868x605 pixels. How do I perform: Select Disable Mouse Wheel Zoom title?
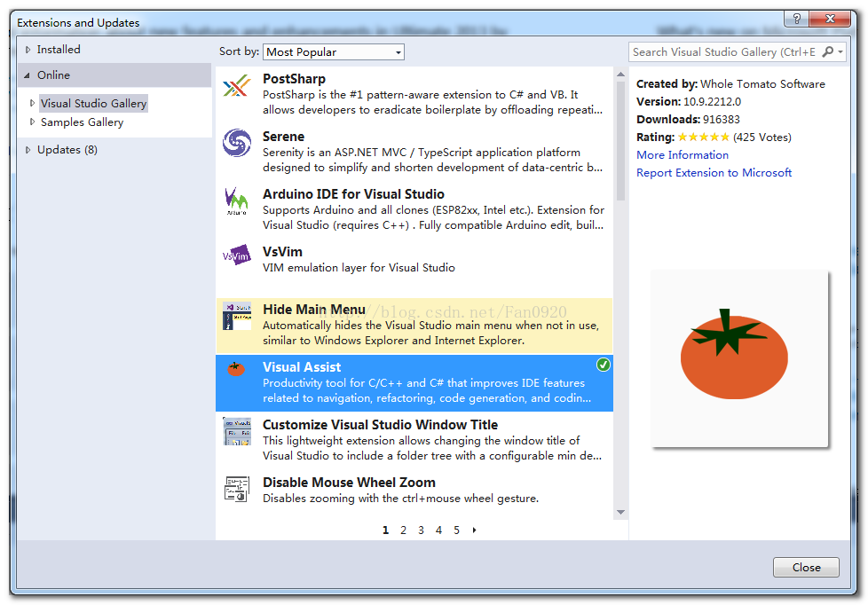pyautogui.click(x=349, y=482)
